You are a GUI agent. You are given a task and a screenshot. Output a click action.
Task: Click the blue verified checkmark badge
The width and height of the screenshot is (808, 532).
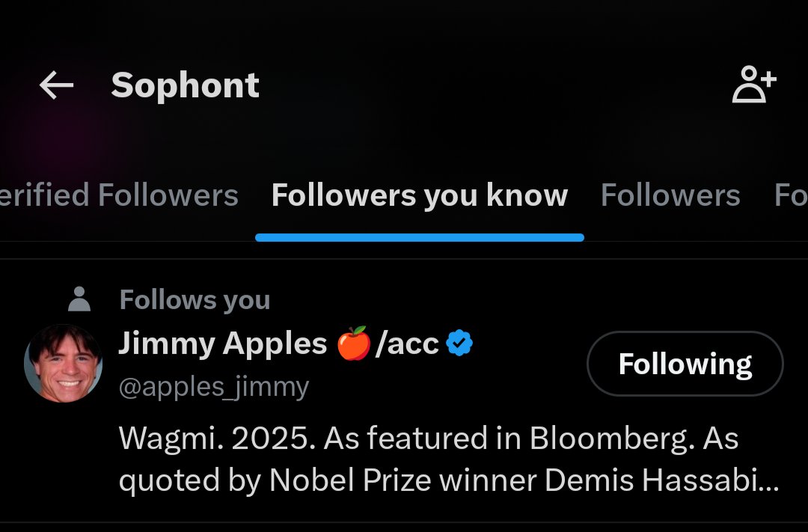(x=459, y=343)
